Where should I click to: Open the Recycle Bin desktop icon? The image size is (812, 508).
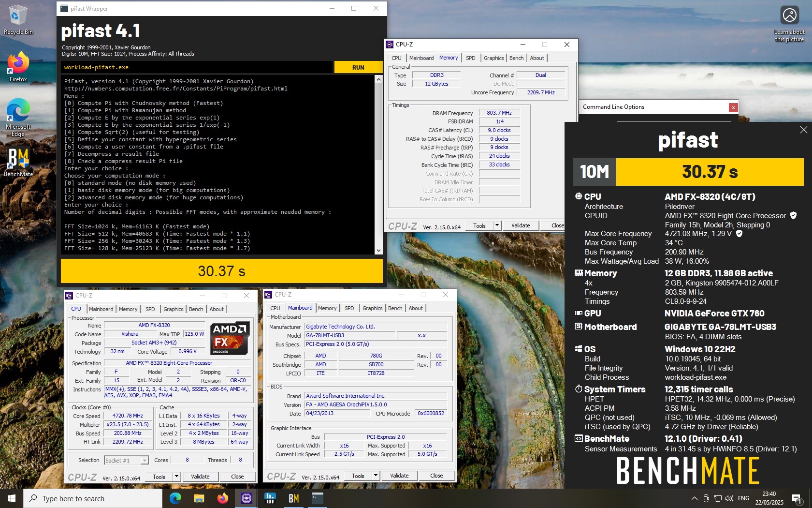[18, 19]
